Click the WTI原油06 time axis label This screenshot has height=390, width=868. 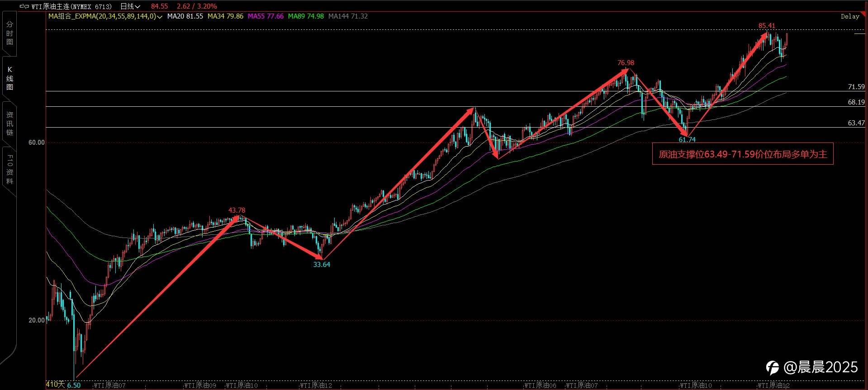click(541, 386)
